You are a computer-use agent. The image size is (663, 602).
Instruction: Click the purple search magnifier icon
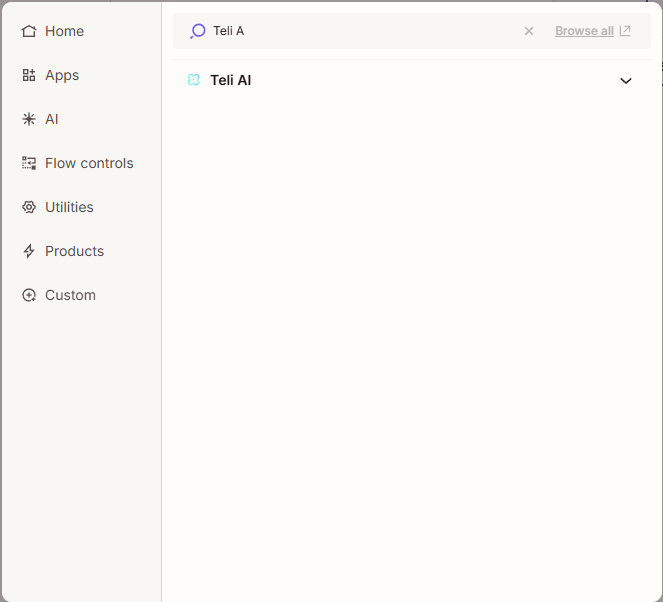(197, 31)
